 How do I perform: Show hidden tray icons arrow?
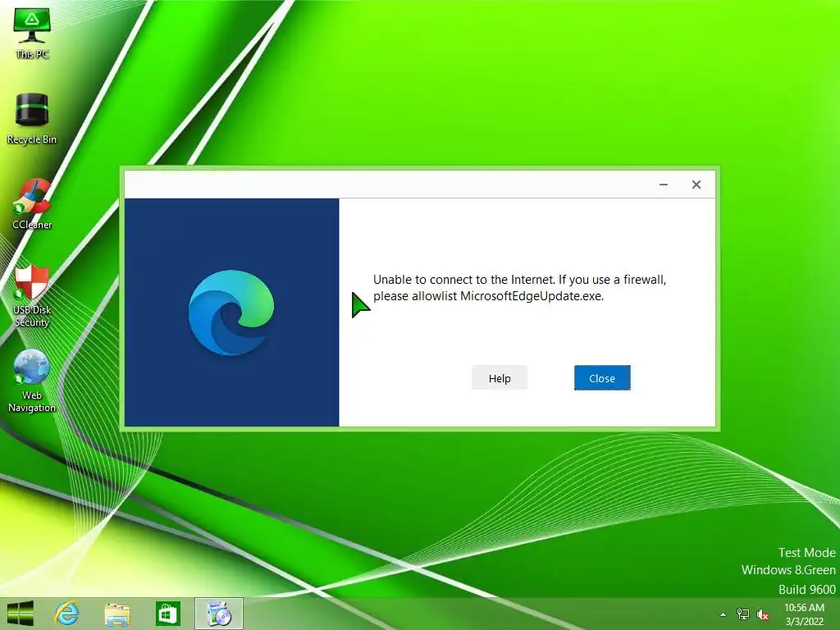tap(724, 614)
